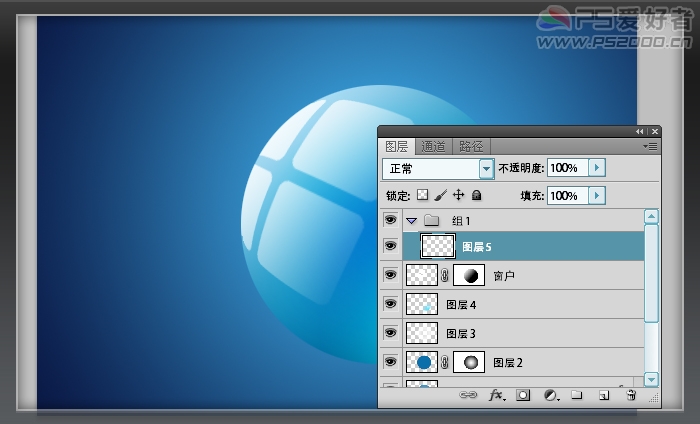
Task: Open the 不透明度 opacity slider arrow
Action: click(x=597, y=168)
